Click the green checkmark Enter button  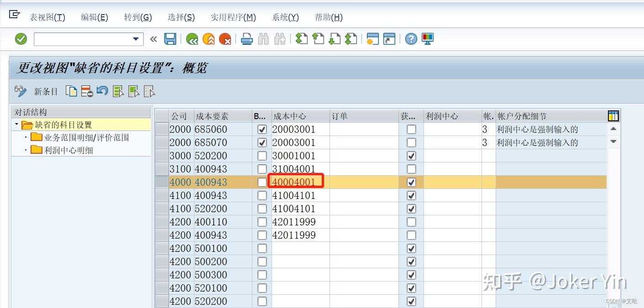21,39
